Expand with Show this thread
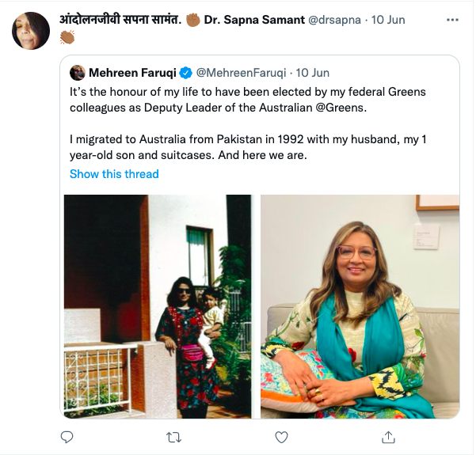 coord(114,173)
